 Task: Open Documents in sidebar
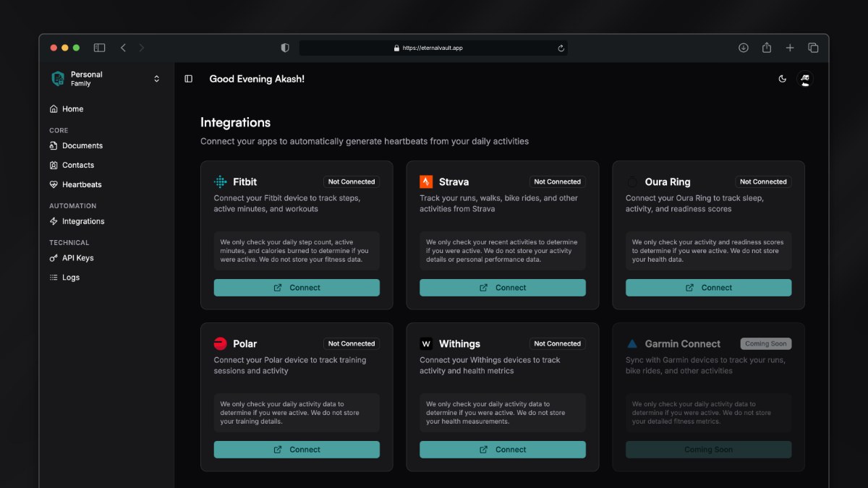pos(106,146)
